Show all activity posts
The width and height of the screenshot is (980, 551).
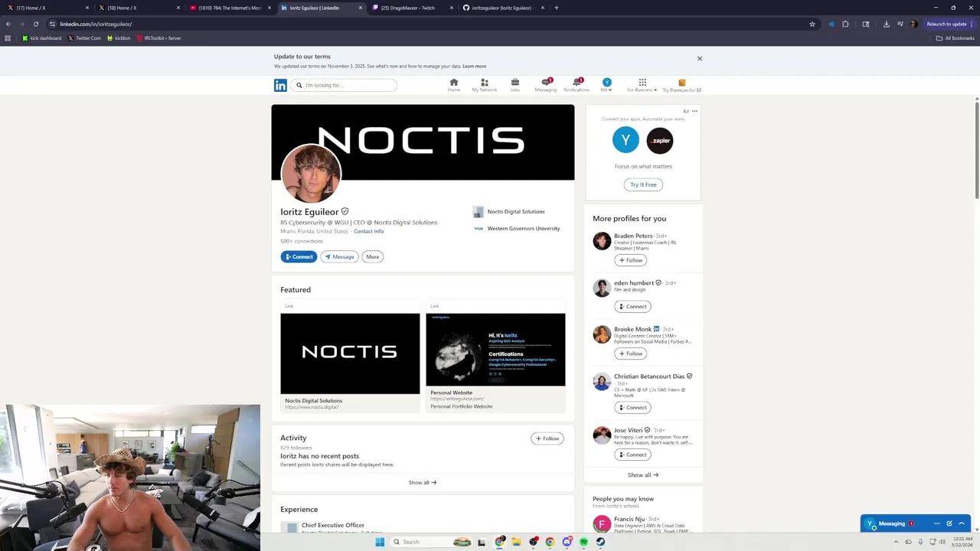pos(423,483)
